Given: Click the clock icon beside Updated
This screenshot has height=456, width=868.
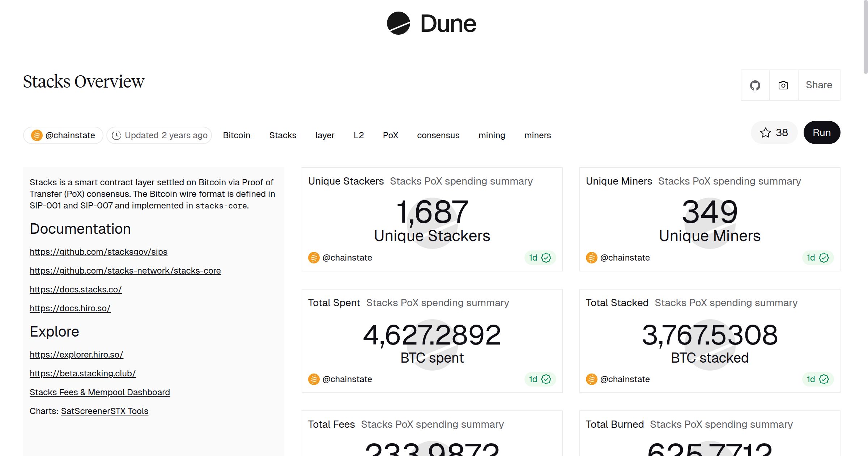Looking at the screenshot, I should click(x=116, y=135).
